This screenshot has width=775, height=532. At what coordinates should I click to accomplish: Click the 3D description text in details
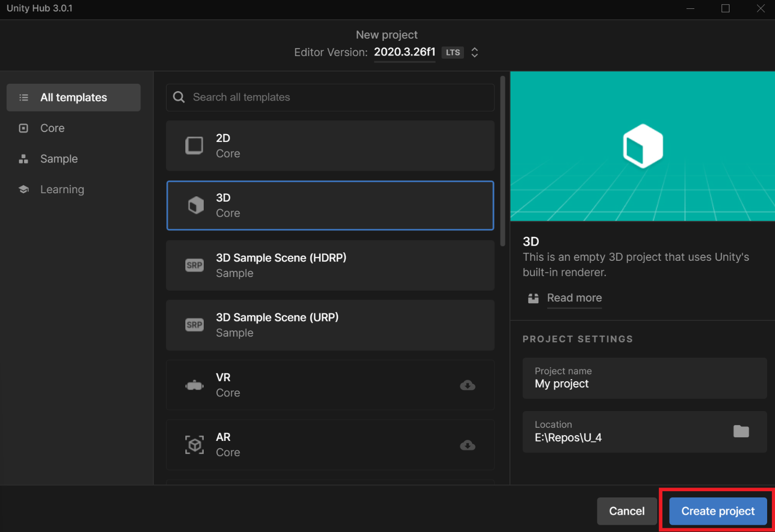pos(636,264)
